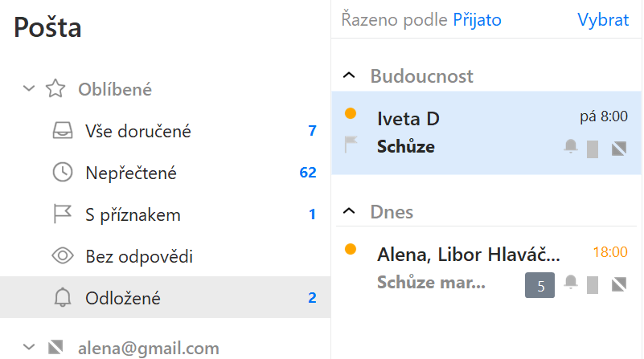Click the snooze bell on Schůze mar message
Viewport: 644px width, 359px height.
pyautogui.click(x=571, y=282)
